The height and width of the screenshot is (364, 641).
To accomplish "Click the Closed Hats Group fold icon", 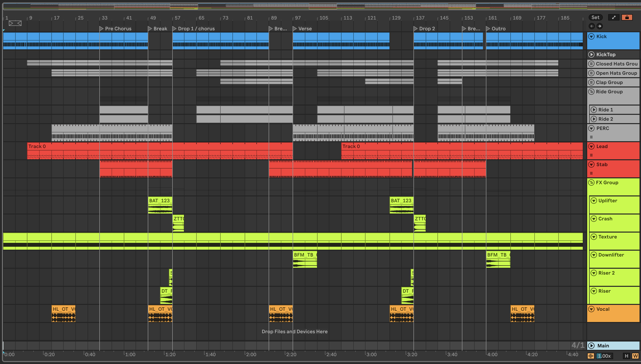I will (x=591, y=64).
